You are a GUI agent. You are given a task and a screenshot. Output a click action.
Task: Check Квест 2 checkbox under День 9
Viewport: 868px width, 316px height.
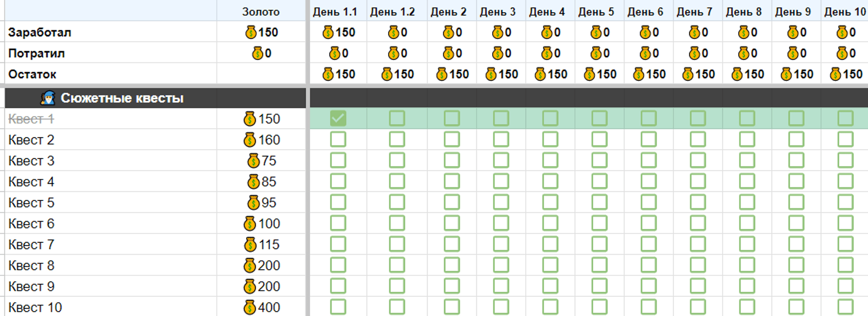(x=796, y=139)
